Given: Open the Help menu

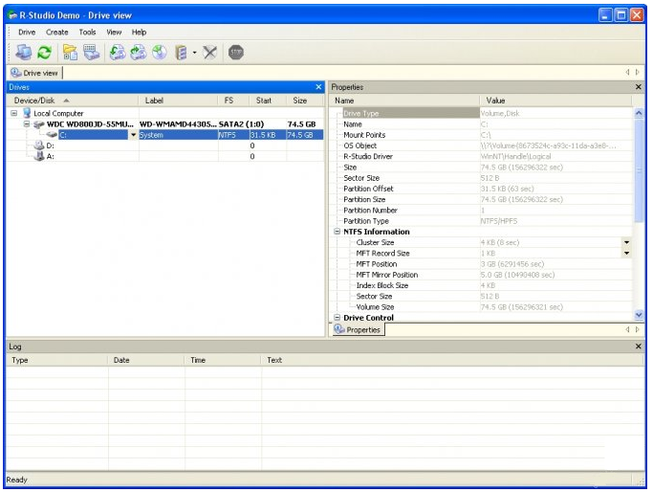Looking at the screenshot, I should click(x=139, y=32).
